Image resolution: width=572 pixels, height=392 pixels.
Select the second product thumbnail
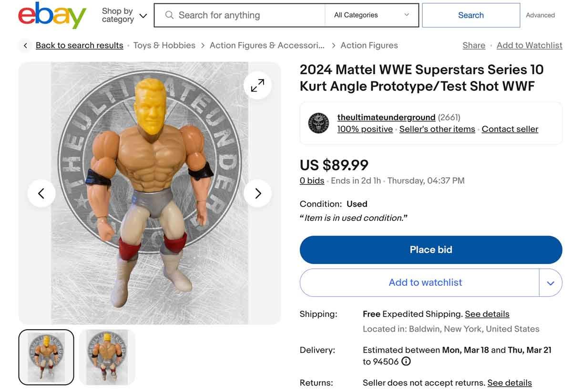pos(107,357)
